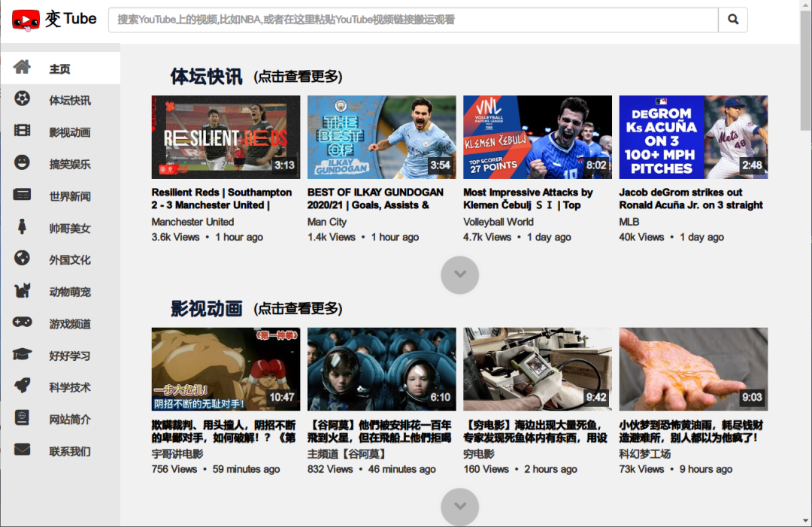Click the magnifying glass search icon
The width and height of the screenshot is (812, 527).
pos(732,20)
